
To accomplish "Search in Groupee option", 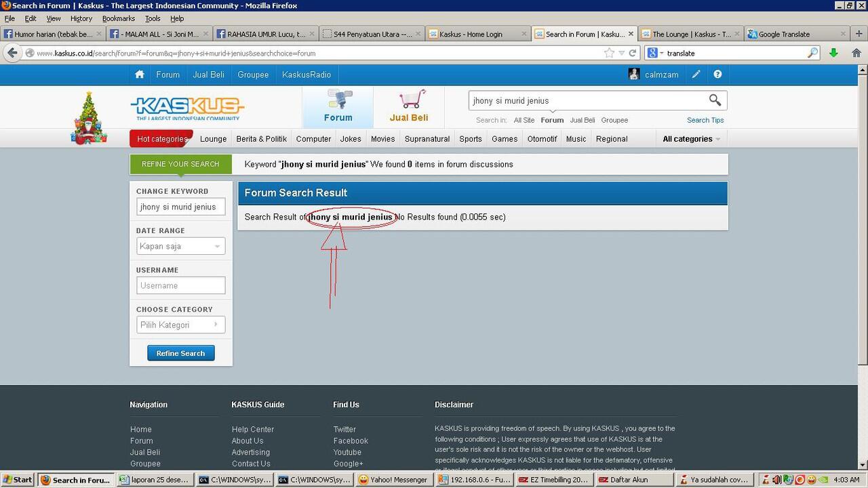I will coord(614,120).
